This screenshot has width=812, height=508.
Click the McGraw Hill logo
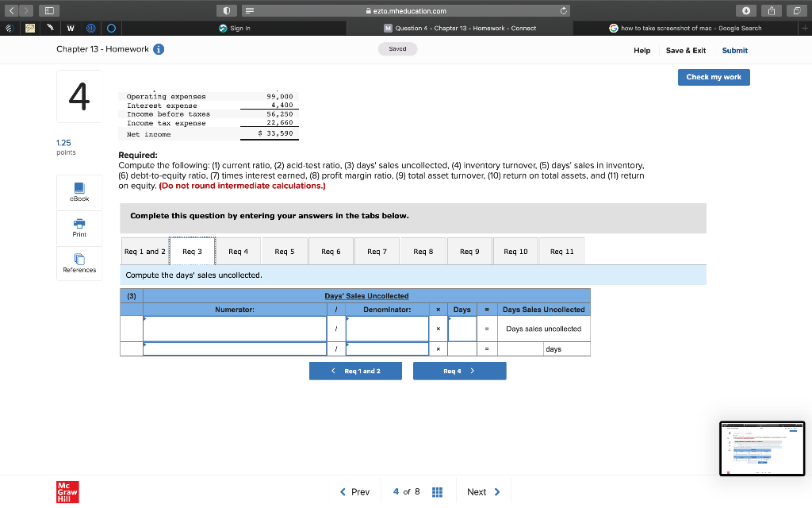point(67,491)
